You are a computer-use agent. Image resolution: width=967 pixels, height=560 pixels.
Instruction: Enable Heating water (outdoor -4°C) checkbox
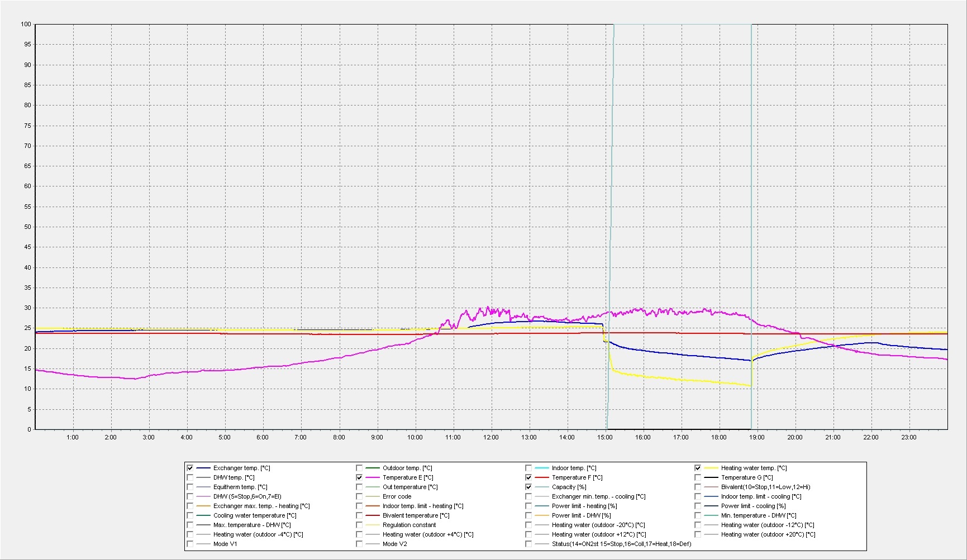(x=190, y=534)
